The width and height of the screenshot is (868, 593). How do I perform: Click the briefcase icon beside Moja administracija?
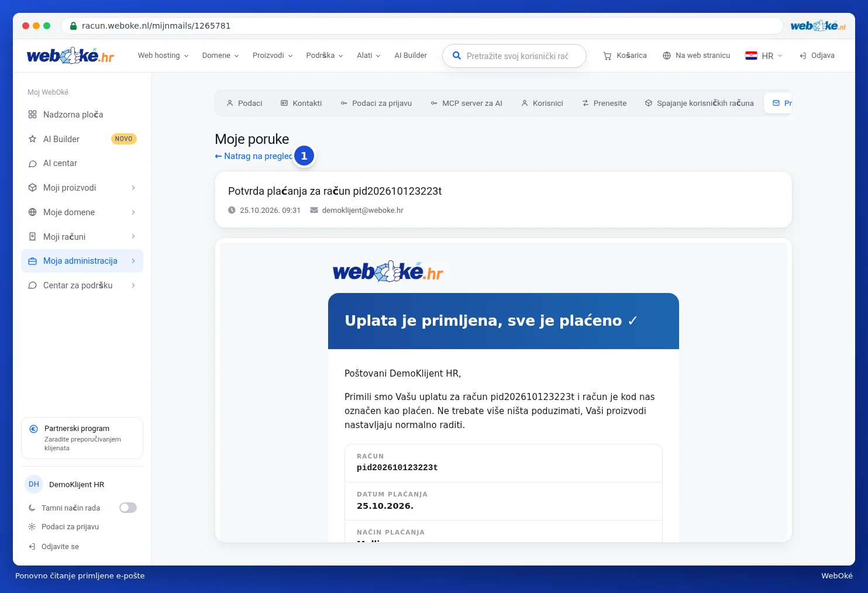pyautogui.click(x=33, y=261)
